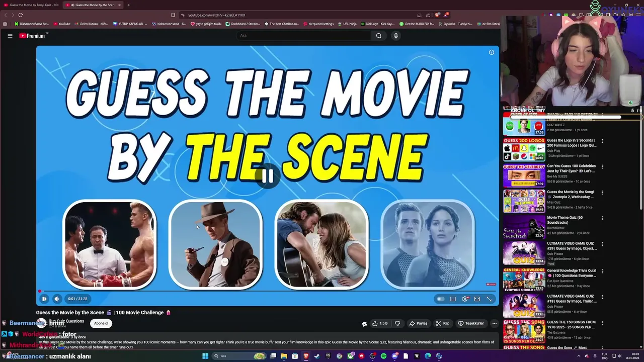The width and height of the screenshot is (644, 362).
Task: Click the Teşekkürler thanks button
Action: (x=471, y=324)
